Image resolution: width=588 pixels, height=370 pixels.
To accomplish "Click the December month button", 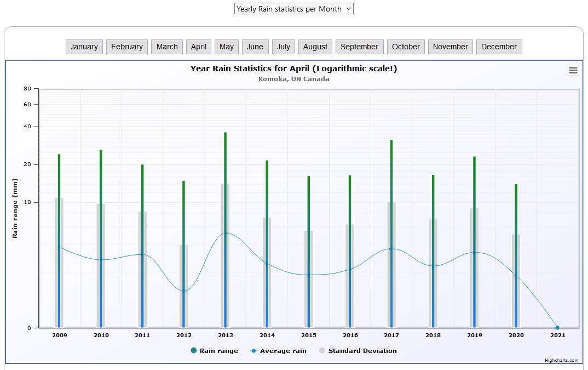I will [499, 47].
